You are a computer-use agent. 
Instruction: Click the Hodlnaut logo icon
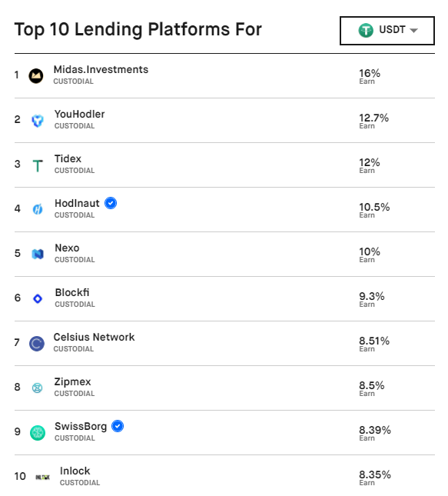(x=38, y=209)
